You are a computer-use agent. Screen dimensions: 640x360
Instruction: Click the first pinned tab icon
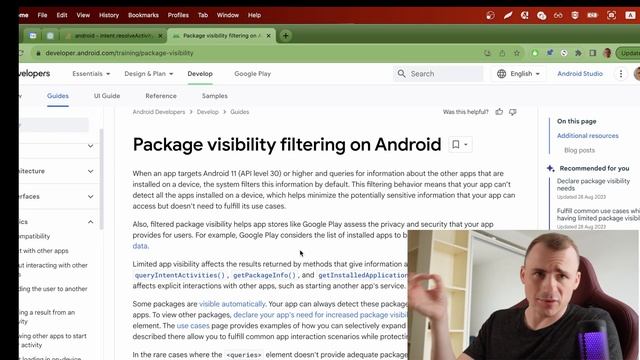click(33, 36)
